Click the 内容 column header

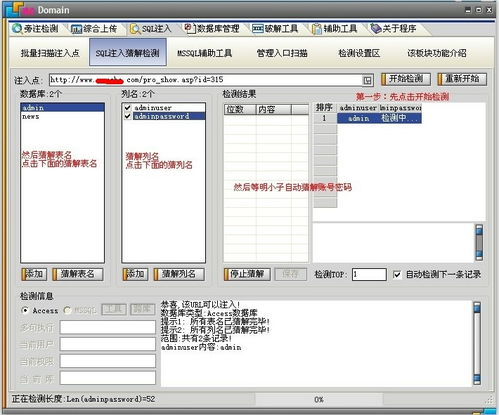[274, 110]
